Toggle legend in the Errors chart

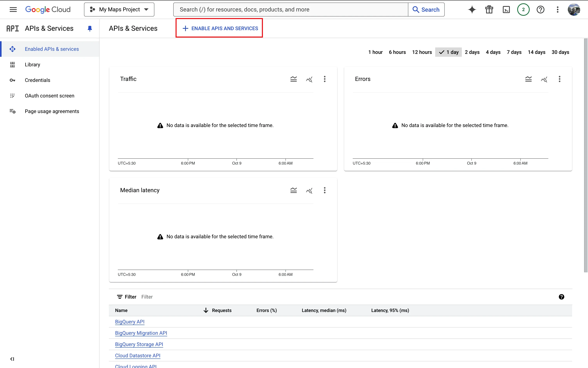click(528, 79)
